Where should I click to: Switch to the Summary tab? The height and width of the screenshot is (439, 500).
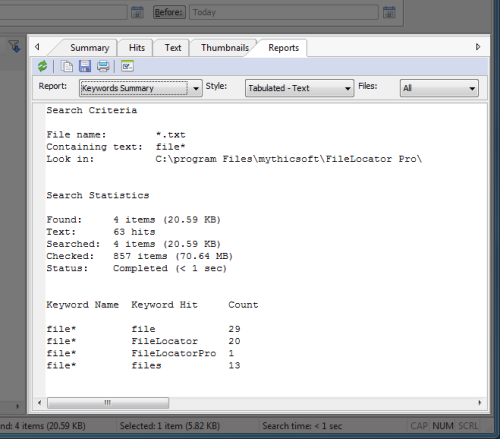89,48
